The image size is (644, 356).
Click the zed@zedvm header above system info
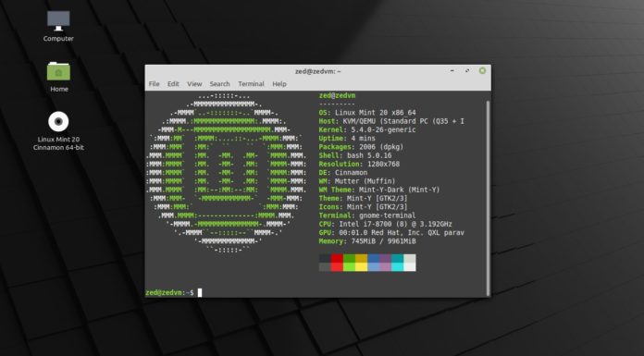tap(337, 95)
